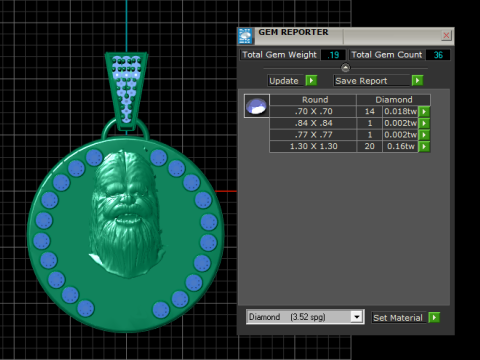This screenshot has width=480, height=360.
Task: Select the '.77 X .77' size cell
Action: pyautogui.click(x=313, y=135)
